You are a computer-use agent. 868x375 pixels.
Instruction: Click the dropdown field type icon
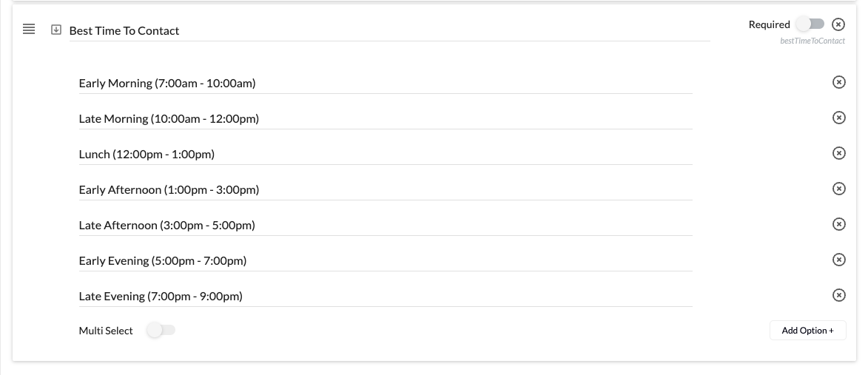pyautogui.click(x=56, y=30)
